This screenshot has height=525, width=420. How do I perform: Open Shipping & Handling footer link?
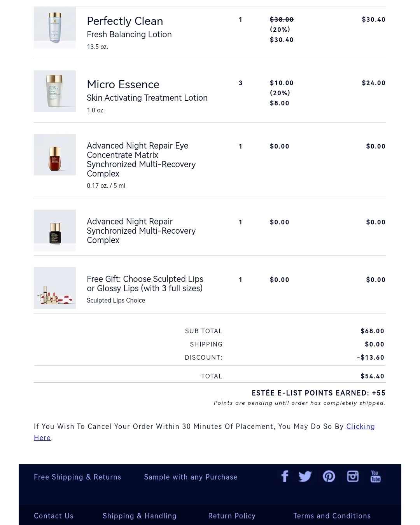[x=140, y=516]
